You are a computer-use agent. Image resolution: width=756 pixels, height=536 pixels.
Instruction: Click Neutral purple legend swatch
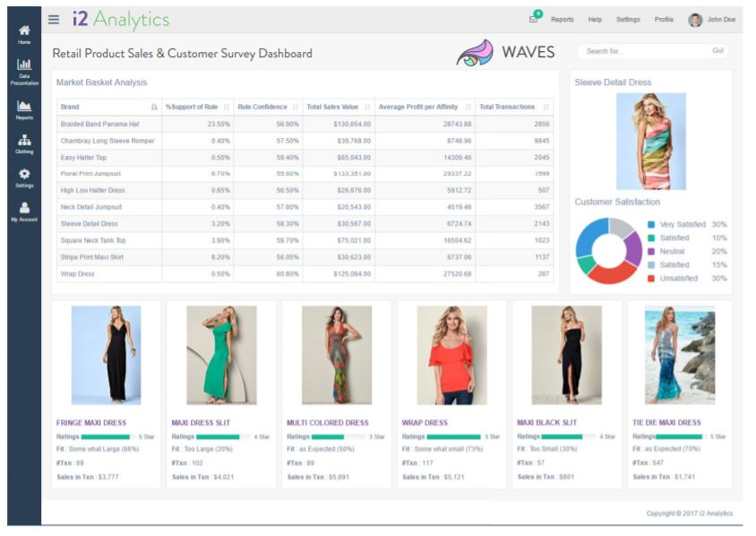pos(651,251)
